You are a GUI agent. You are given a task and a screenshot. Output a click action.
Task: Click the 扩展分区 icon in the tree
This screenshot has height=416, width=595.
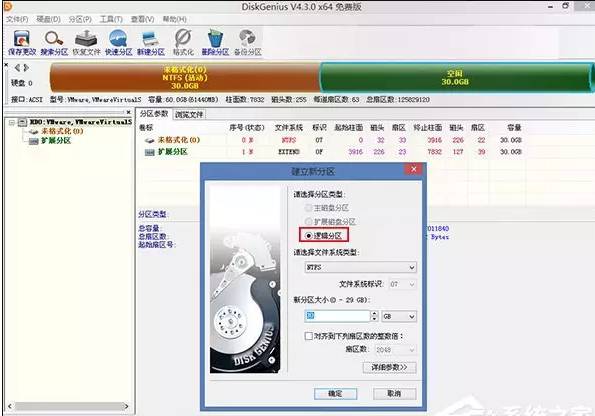[x=34, y=141]
